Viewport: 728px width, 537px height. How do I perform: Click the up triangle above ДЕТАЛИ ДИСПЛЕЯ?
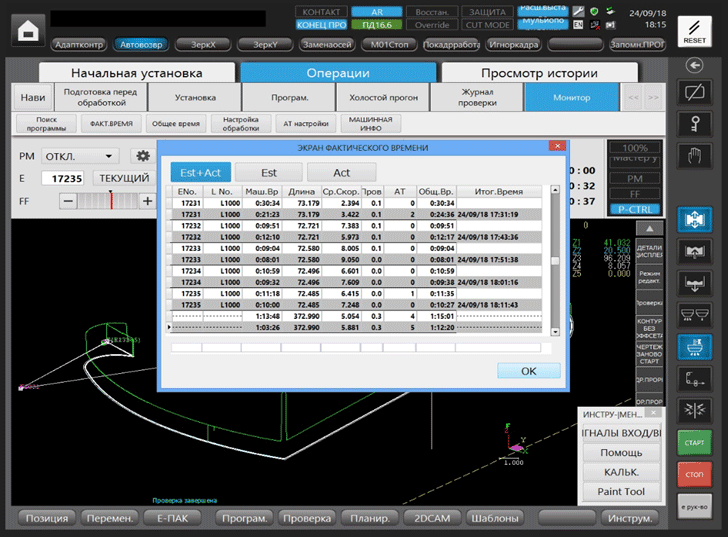[x=649, y=228]
